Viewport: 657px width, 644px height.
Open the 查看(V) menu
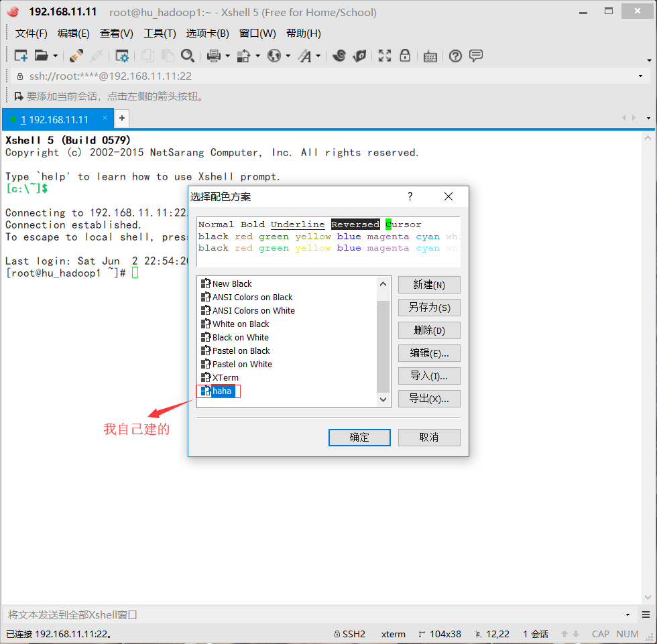(117, 33)
